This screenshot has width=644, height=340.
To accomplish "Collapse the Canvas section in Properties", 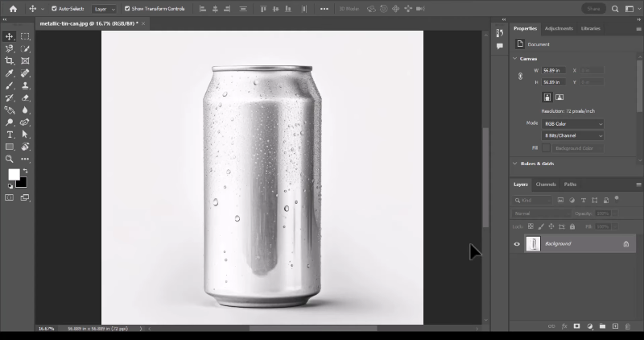I will pyautogui.click(x=515, y=58).
